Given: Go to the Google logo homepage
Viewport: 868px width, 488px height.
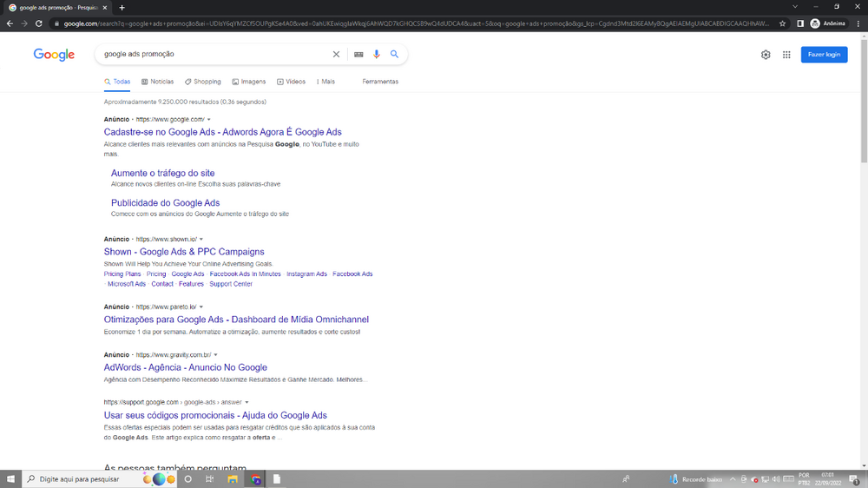Looking at the screenshot, I should 54,55.
